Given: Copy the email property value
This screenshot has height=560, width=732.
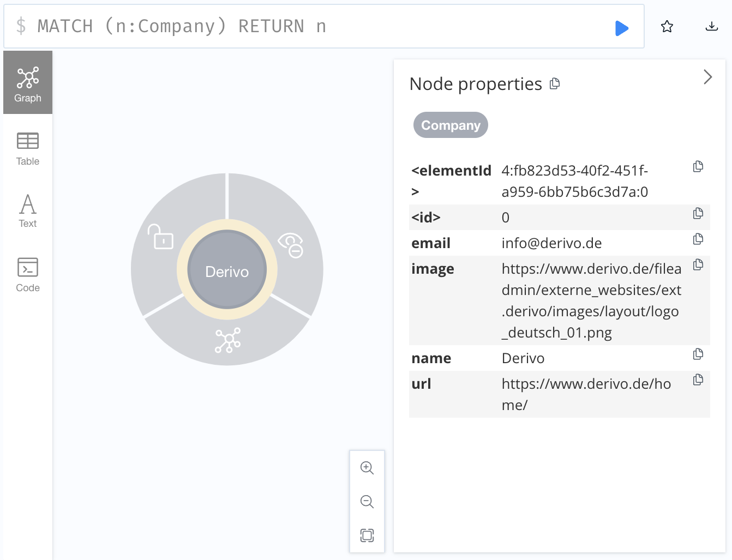Looking at the screenshot, I should tap(698, 239).
